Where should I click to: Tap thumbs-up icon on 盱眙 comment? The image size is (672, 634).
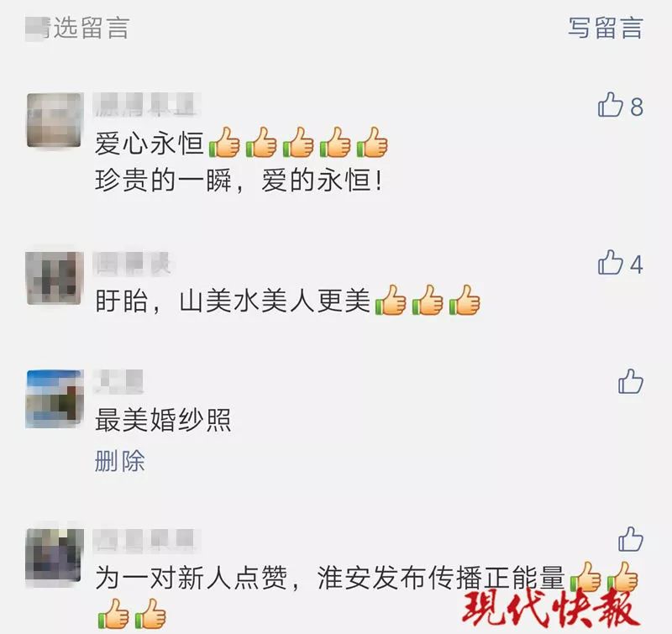pyautogui.click(x=610, y=262)
